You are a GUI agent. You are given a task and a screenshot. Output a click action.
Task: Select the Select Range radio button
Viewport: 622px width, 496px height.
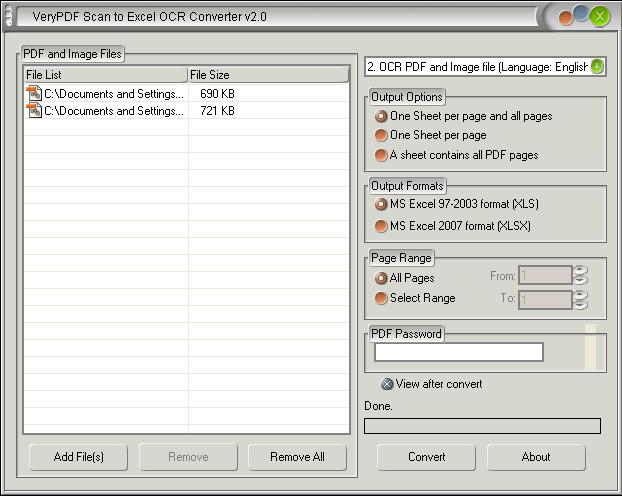tap(415, 298)
